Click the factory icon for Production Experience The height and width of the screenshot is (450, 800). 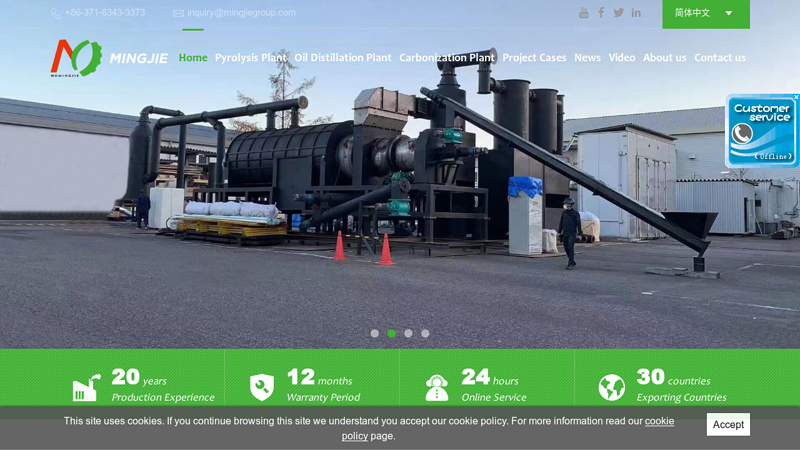click(x=86, y=388)
